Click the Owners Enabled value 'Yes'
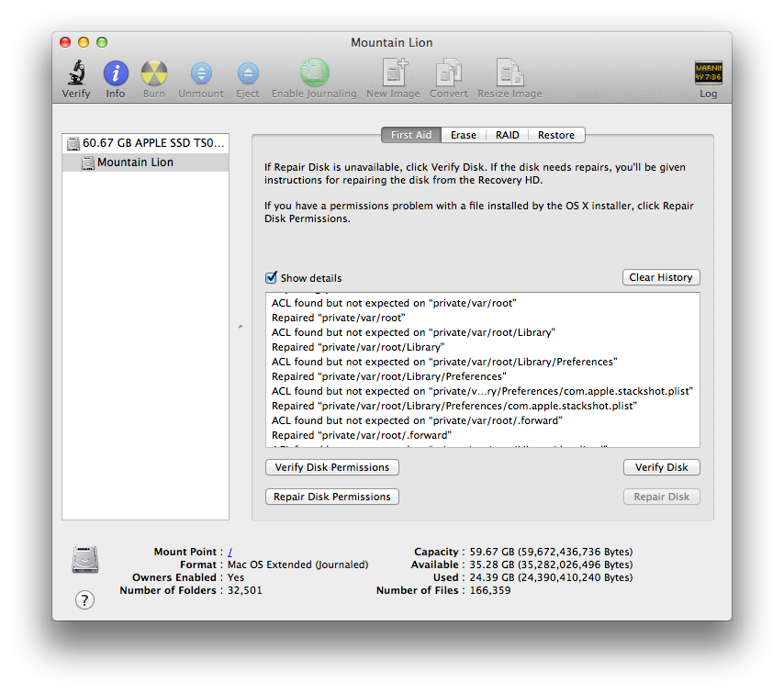Screen dimensions: 784x693 [x=236, y=577]
